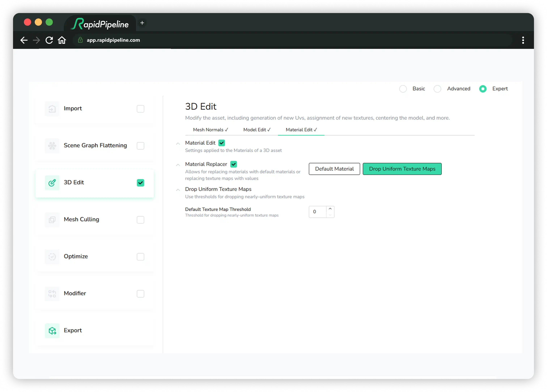Viewport: 547px width, 392px height.
Task: Click the green maximize window button
Action: pyautogui.click(x=49, y=22)
